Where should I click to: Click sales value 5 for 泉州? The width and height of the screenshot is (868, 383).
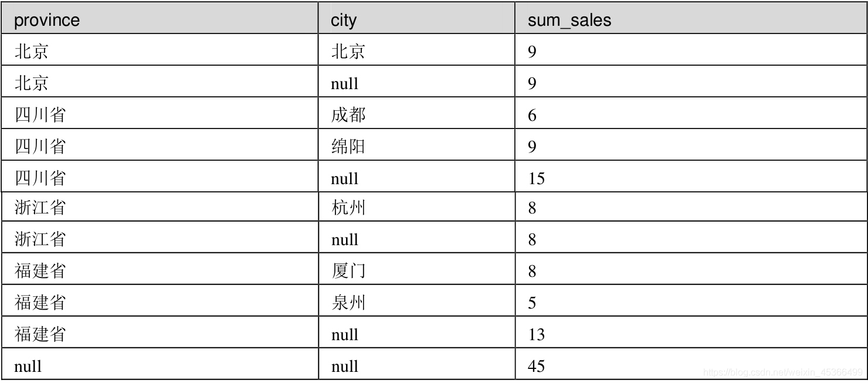point(532,303)
